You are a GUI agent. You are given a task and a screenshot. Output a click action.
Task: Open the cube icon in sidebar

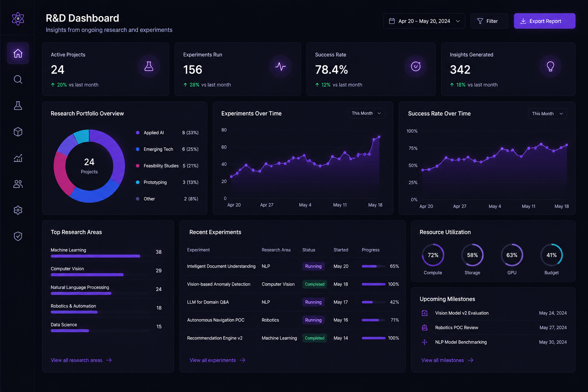pos(18,132)
